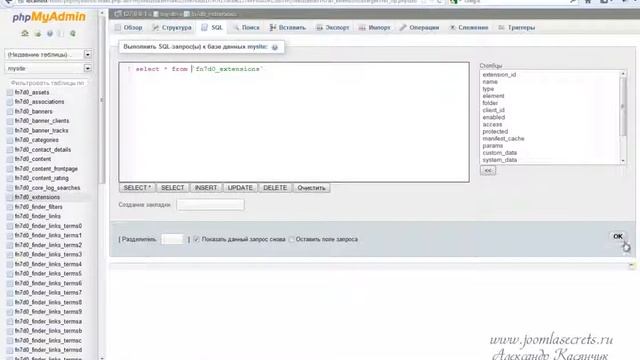640x360 pixels.
Task: Open the Поиск tab
Action: pos(247,28)
